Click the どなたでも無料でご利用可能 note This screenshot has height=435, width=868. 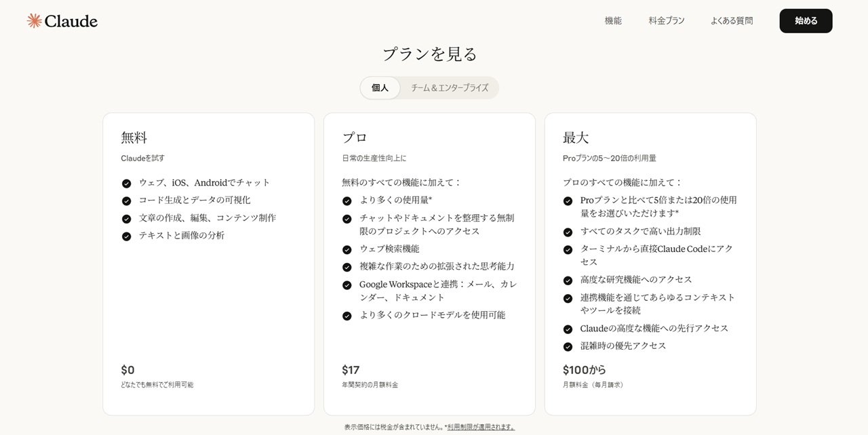pos(157,384)
